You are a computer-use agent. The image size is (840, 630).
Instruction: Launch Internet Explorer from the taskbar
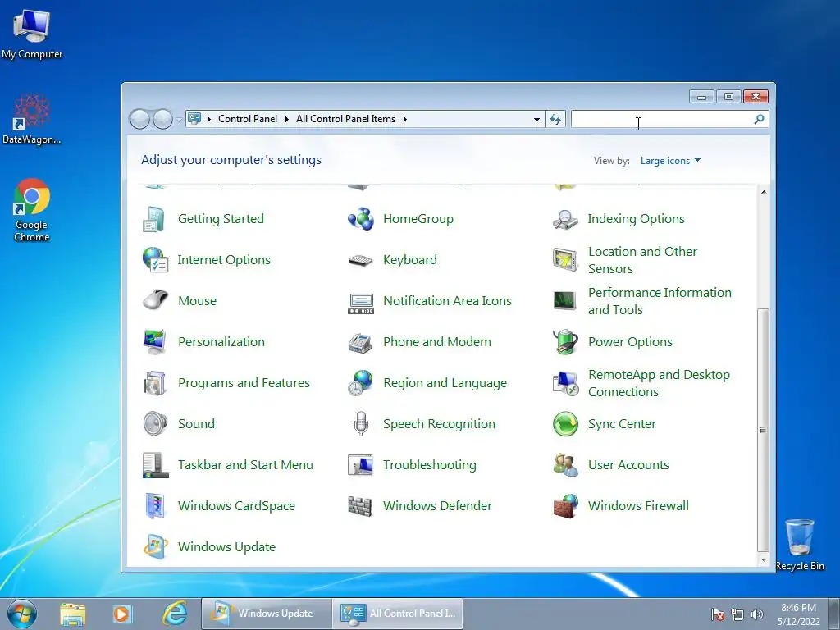(176, 614)
